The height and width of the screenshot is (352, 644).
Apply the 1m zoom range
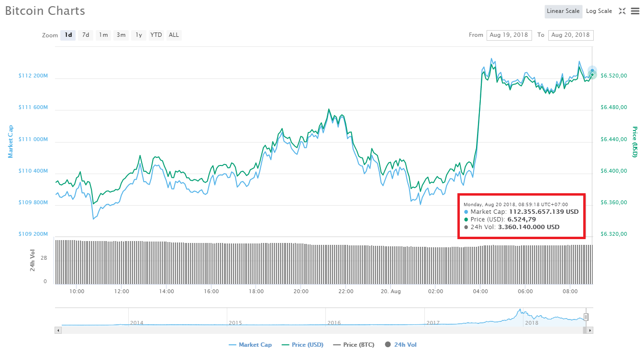tap(103, 35)
